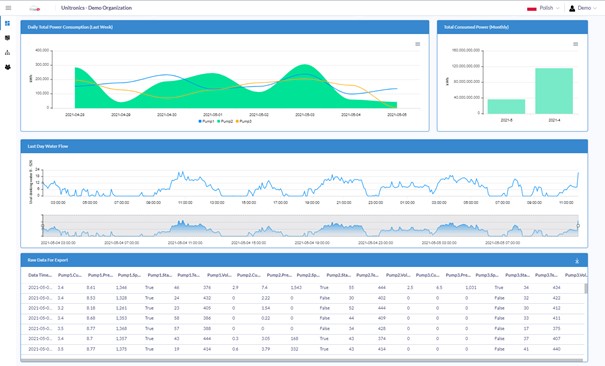The height and width of the screenshot is (366, 605).
Task: Click the user avatar icon beside Demo
Action: click(572, 8)
